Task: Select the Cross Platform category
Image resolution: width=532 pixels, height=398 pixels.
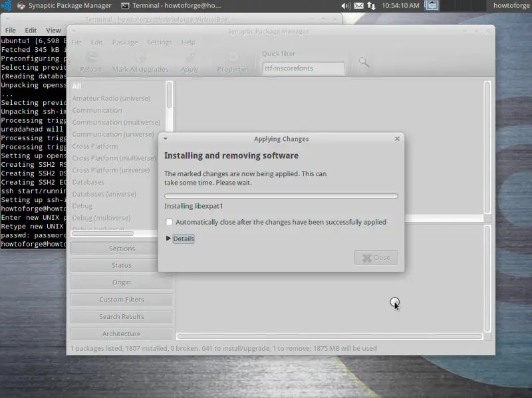Action: (95, 146)
